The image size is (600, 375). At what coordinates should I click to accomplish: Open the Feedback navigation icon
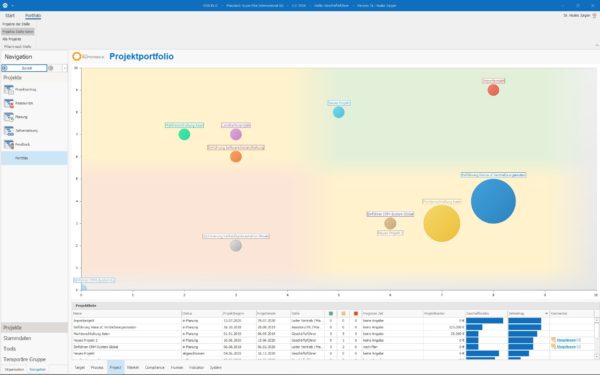(x=9, y=144)
